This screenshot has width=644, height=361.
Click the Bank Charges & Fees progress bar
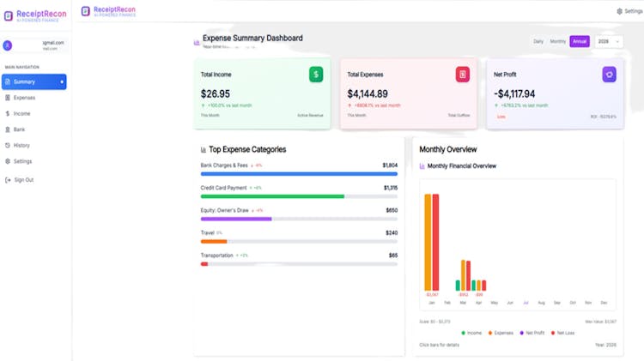click(x=299, y=174)
